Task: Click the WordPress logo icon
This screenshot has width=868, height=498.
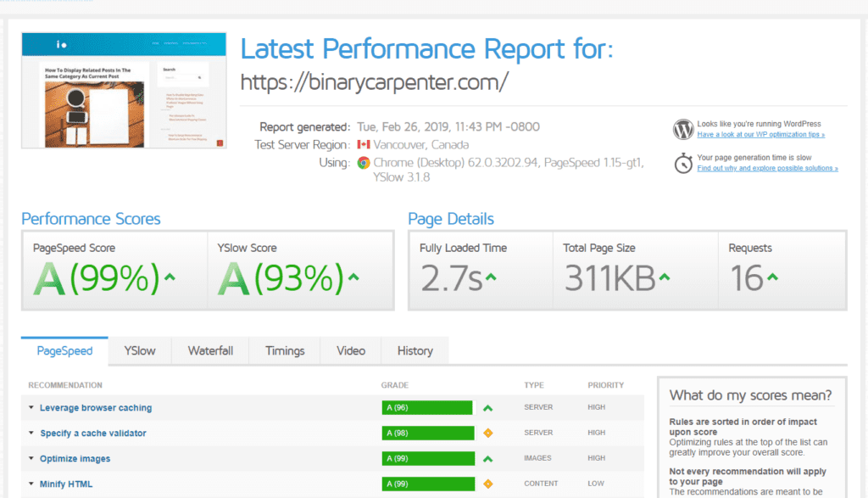Action: [683, 129]
